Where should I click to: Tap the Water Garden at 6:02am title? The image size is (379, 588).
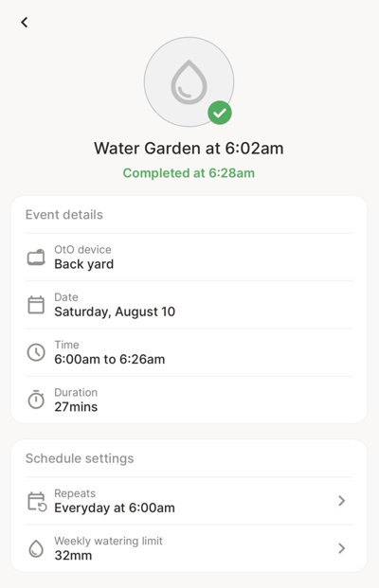pyautogui.click(x=189, y=148)
